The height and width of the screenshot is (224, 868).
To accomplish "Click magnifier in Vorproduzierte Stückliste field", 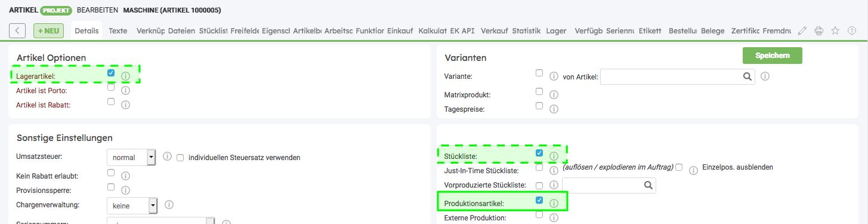I will pos(648,186).
